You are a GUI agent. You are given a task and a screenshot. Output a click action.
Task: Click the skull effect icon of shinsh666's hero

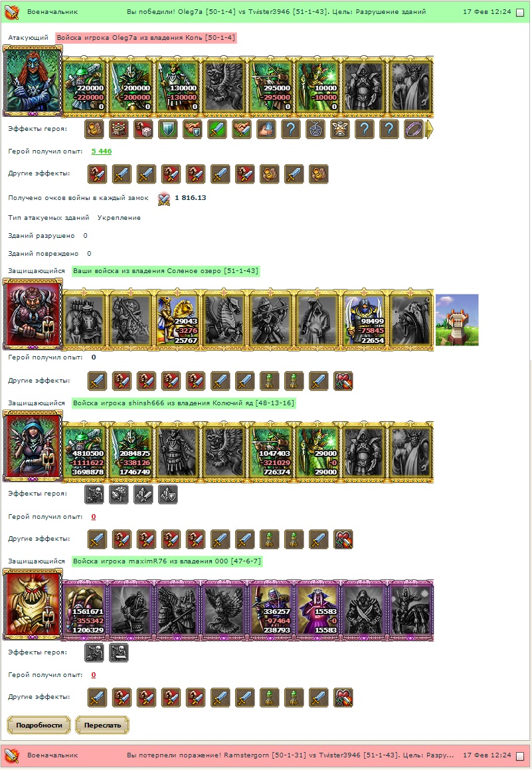(x=94, y=494)
